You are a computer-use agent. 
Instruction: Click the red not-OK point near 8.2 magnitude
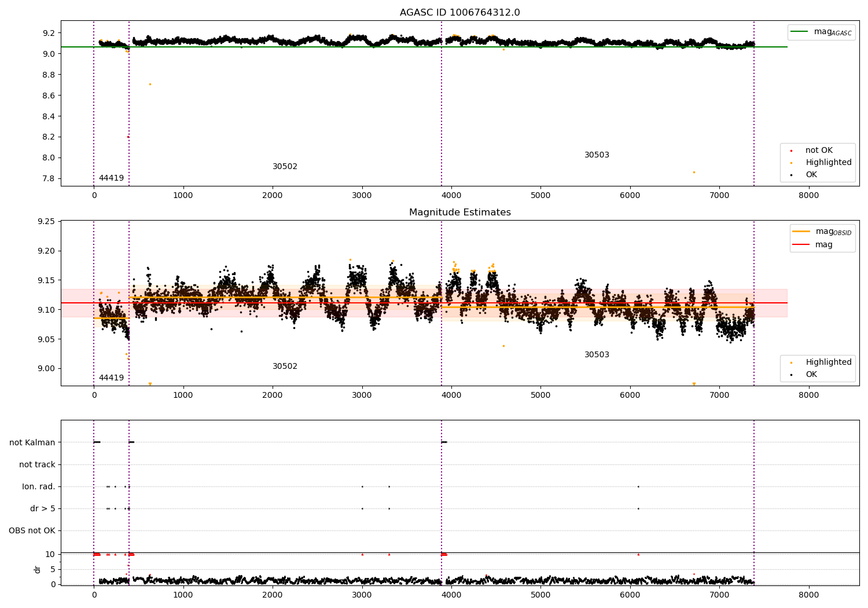click(128, 137)
